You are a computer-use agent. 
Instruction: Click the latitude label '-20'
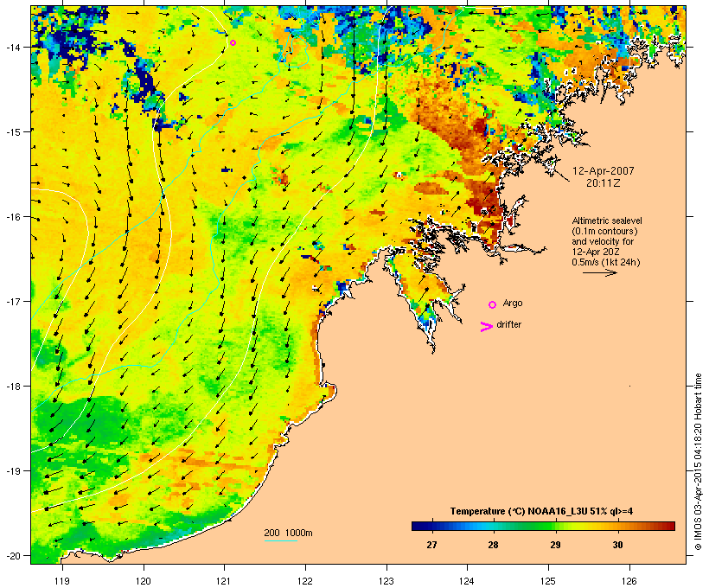pyautogui.click(x=12, y=556)
